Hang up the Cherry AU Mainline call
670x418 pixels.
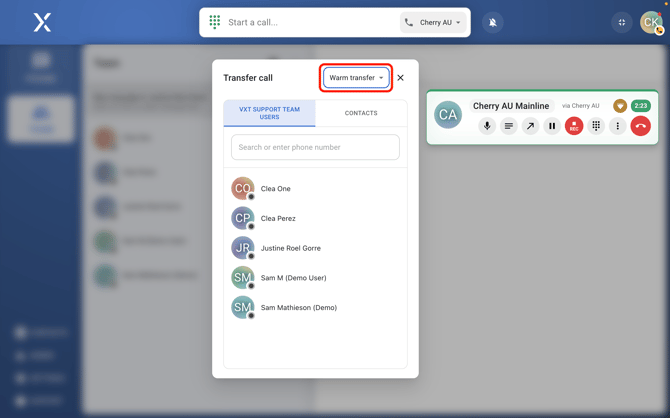[x=640, y=126]
